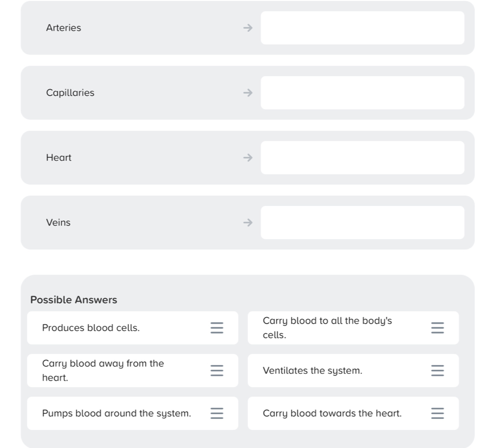Pick the 'Carry blood away from the heart.' text
482x448 pixels.
[103, 371]
